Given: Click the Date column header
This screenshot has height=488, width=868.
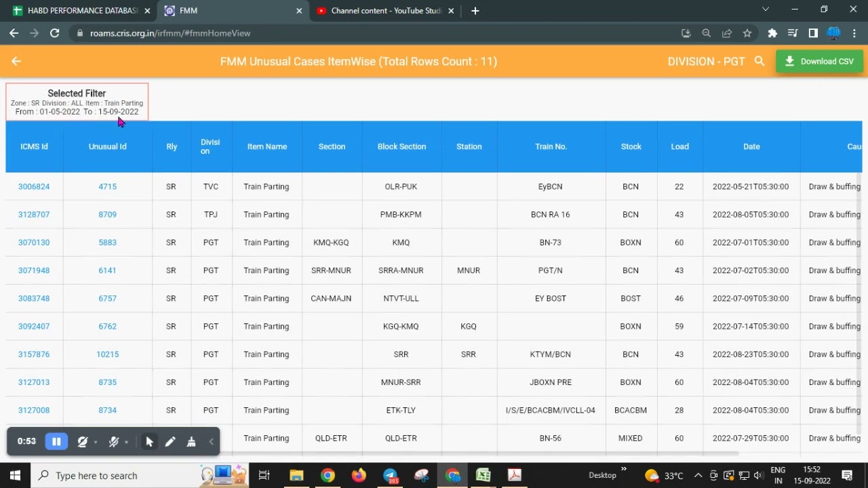Looking at the screenshot, I should [751, 146].
